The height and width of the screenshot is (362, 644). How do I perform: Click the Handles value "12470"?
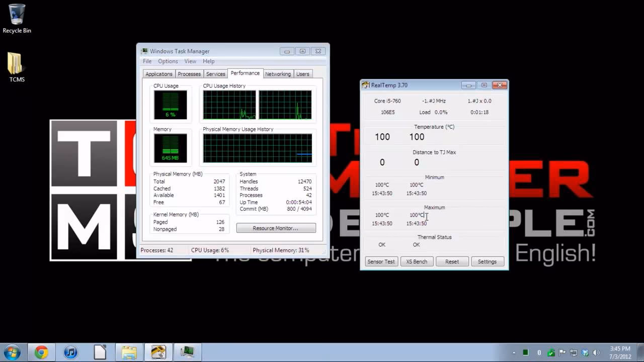coord(304,182)
